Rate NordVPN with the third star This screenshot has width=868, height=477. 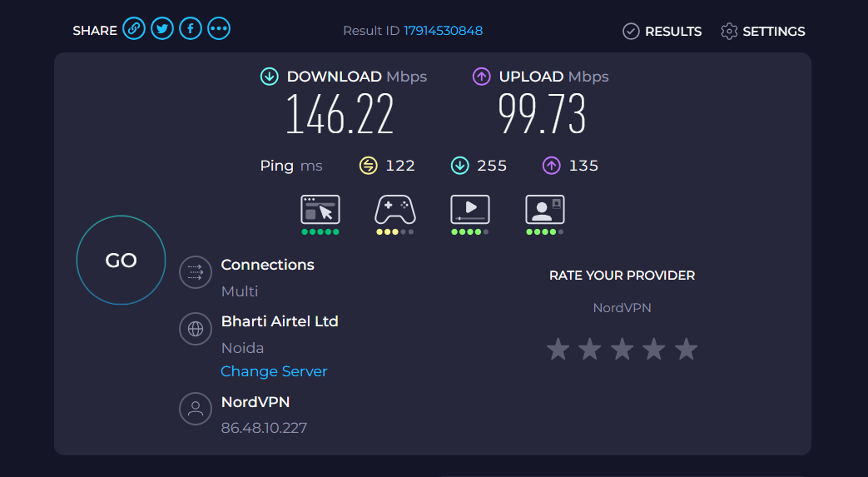pos(622,349)
